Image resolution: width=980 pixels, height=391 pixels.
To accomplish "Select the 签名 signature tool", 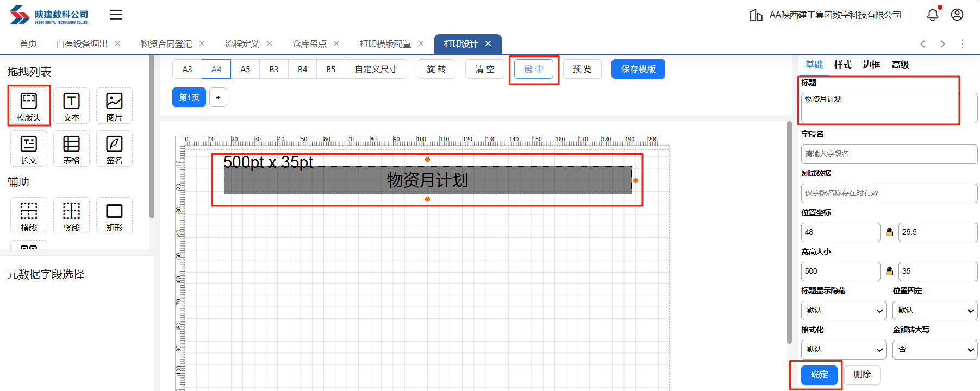I will (x=114, y=148).
